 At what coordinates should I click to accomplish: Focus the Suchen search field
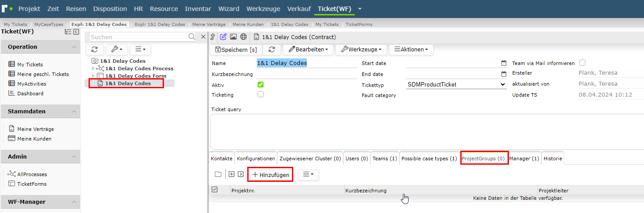coord(139,37)
